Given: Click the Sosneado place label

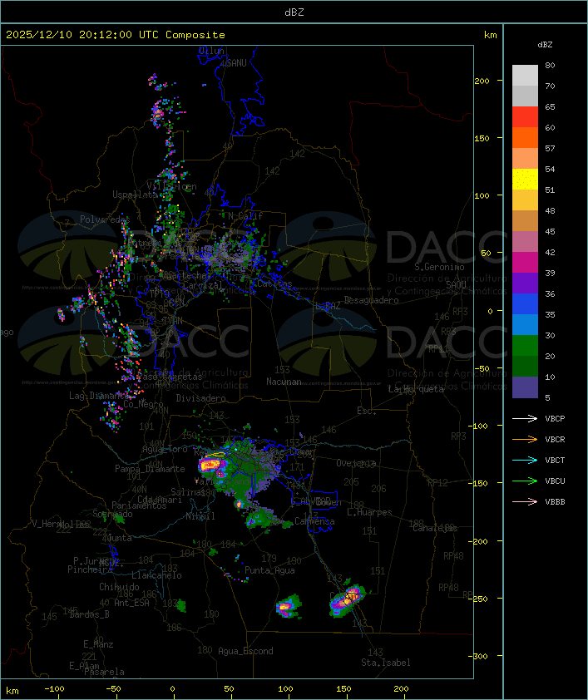Looking at the screenshot, I should (x=112, y=514).
